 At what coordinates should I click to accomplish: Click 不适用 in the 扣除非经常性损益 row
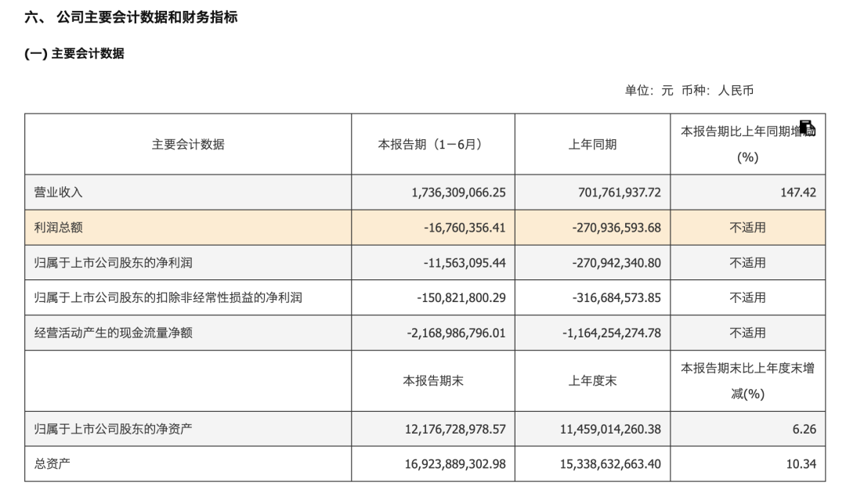coord(748,297)
